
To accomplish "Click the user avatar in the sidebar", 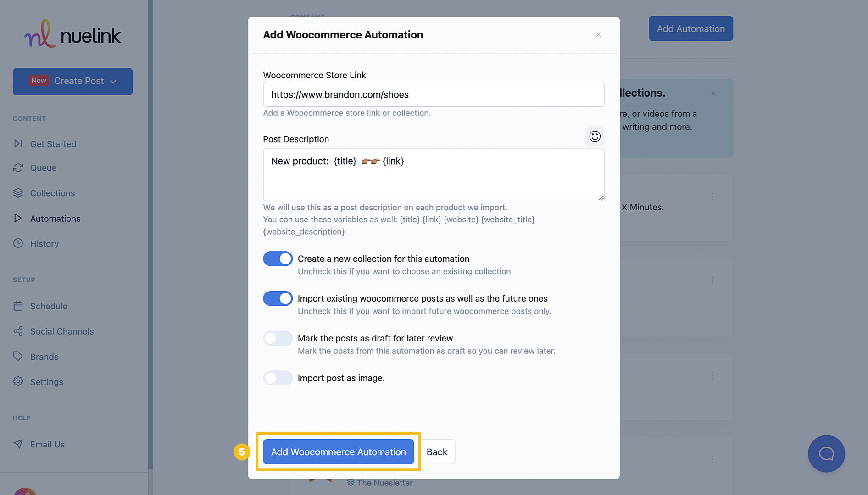I will (25, 491).
